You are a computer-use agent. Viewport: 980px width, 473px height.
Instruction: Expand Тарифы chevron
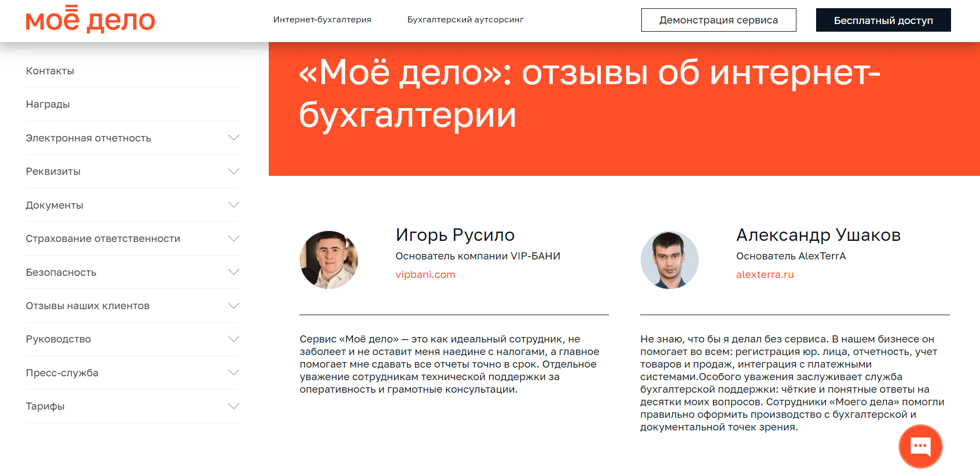click(x=234, y=406)
